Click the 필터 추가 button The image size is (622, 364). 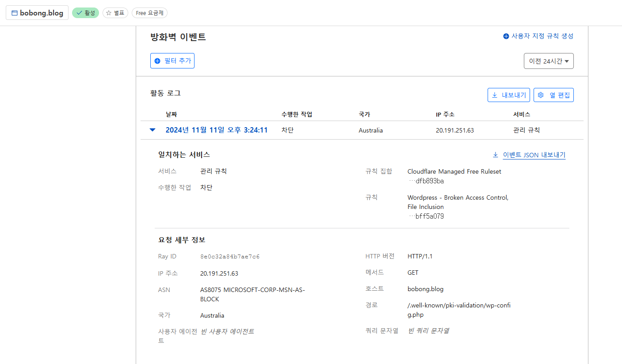[172, 61]
